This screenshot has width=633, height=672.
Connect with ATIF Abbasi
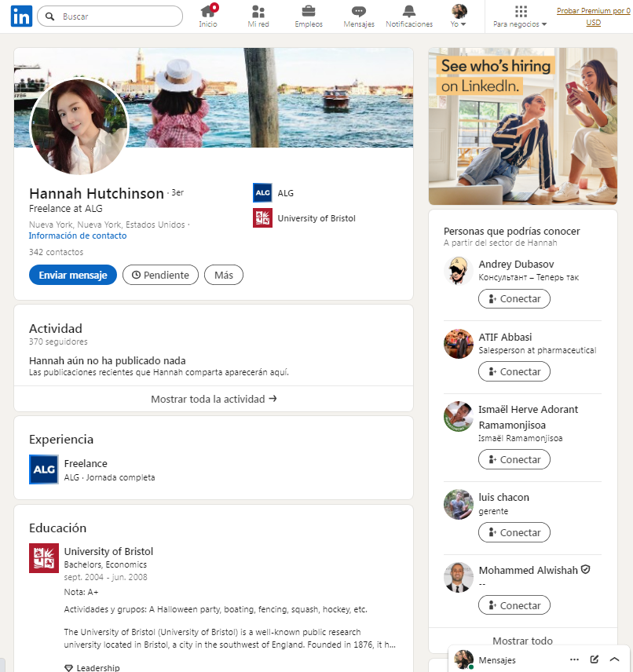click(514, 371)
